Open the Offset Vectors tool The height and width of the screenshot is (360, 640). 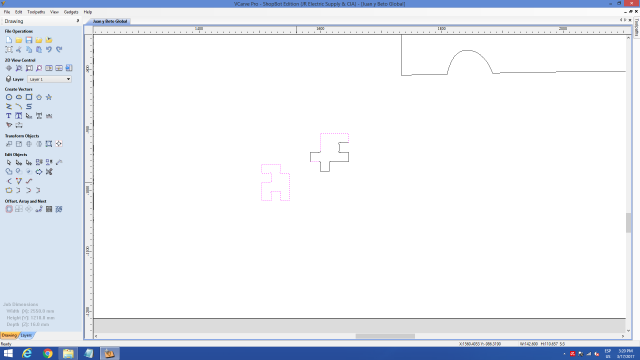click(9, 209)
